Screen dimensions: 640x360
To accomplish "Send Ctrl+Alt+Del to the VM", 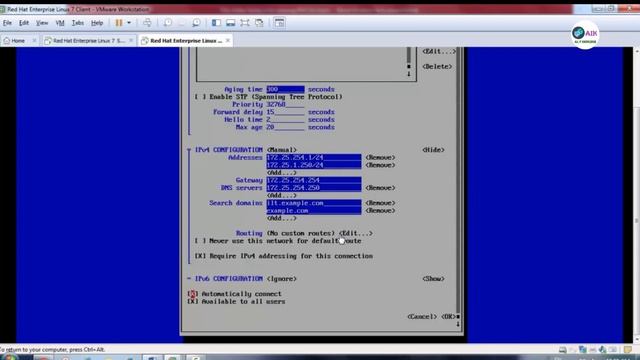I will pyautogui.click(x=147, y=23).
